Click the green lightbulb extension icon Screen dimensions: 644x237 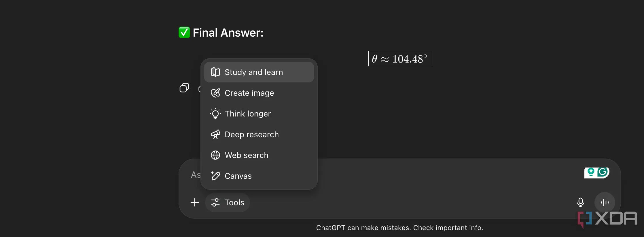[591, 172]
